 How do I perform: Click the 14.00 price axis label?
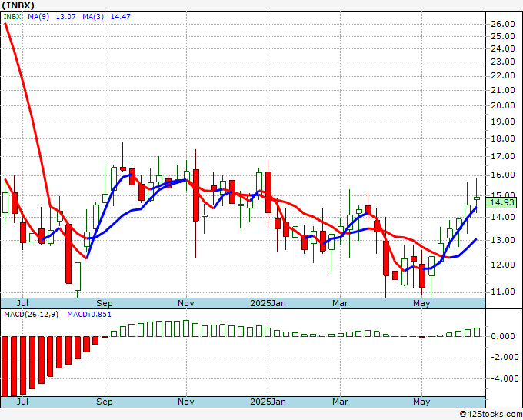point(503,217)
